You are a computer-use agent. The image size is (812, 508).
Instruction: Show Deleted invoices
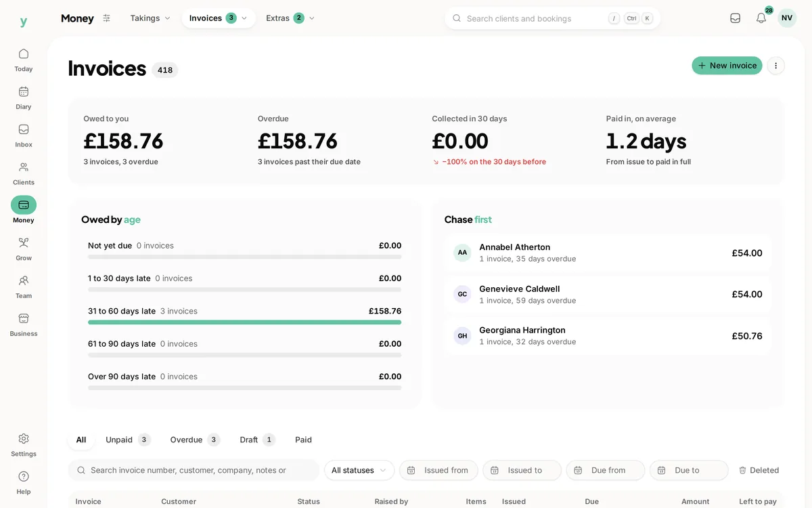click(759, 470)
